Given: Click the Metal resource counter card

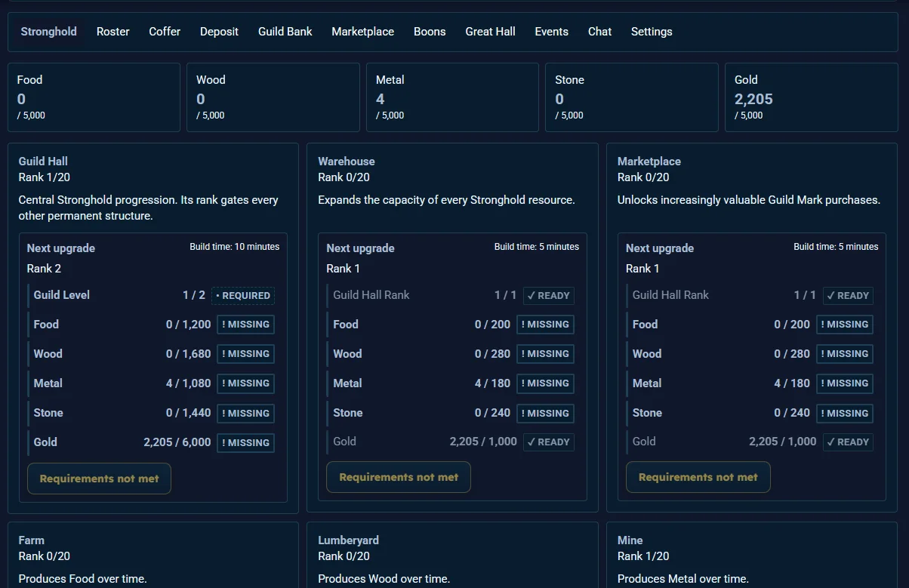Looking at the screenshot, I should click(x=453, y=97).
